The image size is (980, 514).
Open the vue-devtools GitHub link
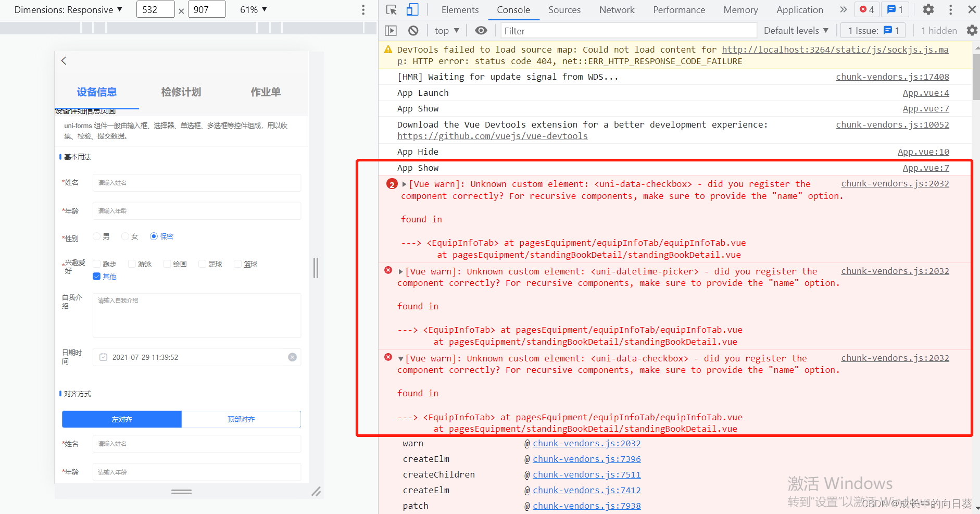(492, 135)
